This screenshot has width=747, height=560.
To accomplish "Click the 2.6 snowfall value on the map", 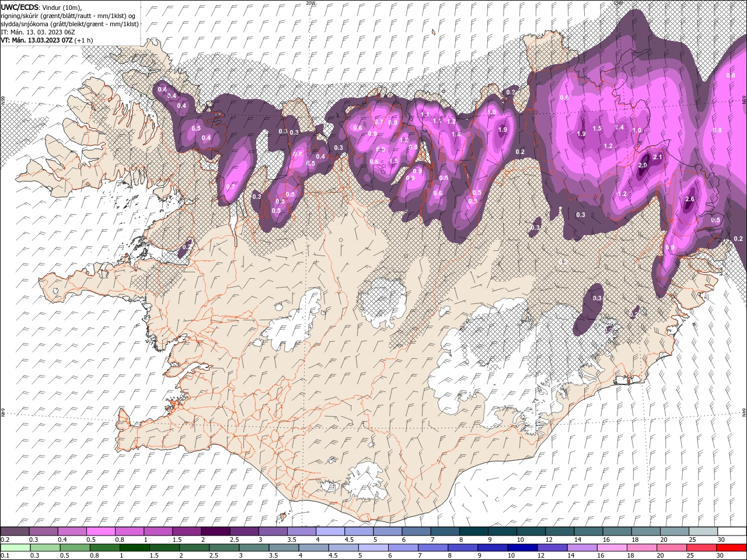I will (690, 199).
